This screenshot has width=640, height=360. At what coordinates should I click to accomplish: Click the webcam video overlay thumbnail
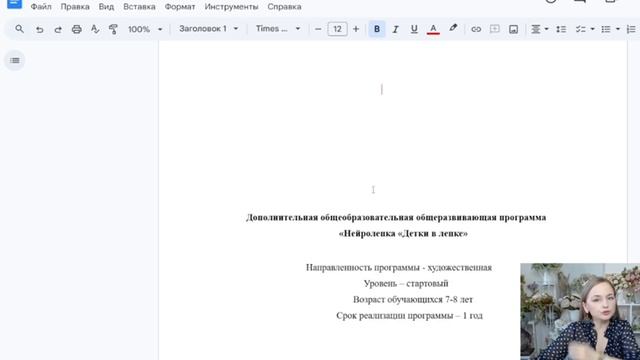pos(580,311)
